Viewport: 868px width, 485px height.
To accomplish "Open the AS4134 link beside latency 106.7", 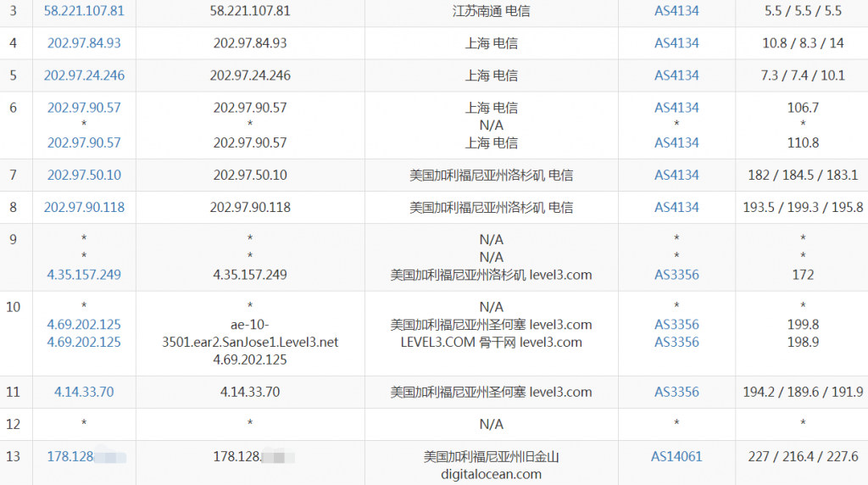I will click(676, 108).
